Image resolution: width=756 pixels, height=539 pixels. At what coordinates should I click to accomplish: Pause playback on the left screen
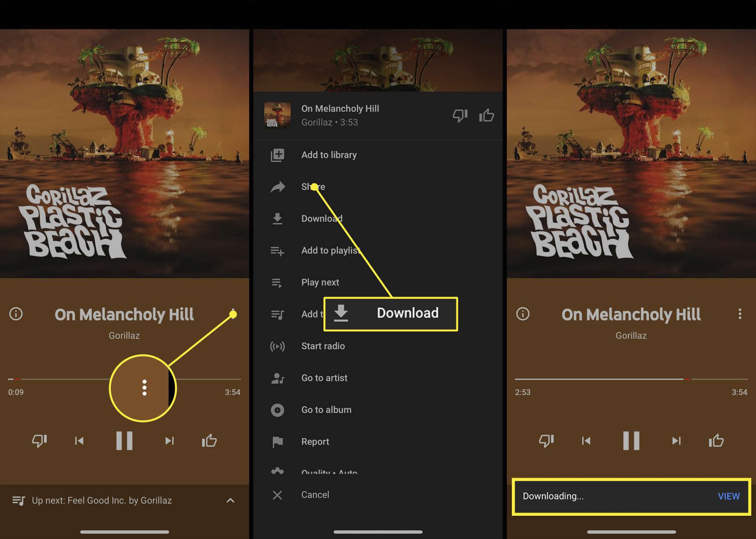(124, 441)
